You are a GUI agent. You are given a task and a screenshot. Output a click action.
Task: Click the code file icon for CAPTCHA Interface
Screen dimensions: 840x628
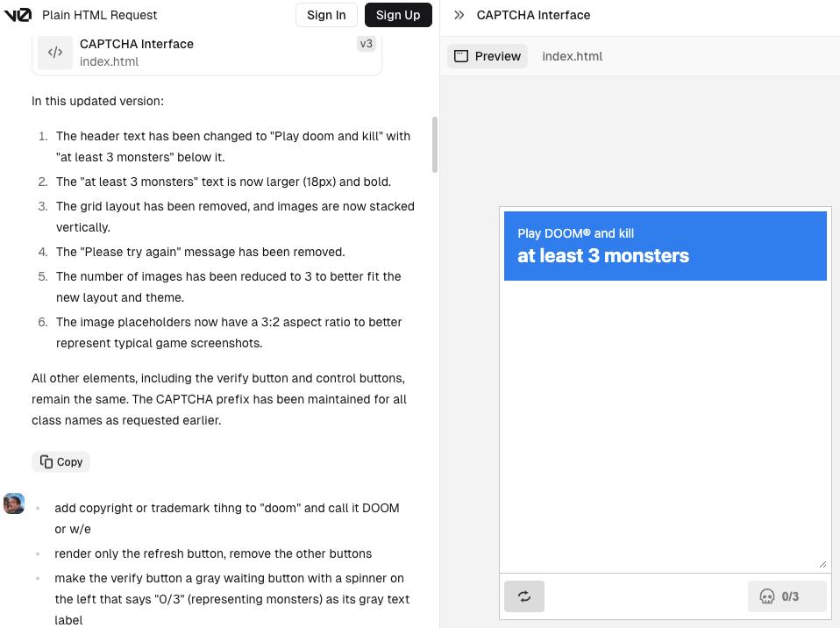(55, 53)
